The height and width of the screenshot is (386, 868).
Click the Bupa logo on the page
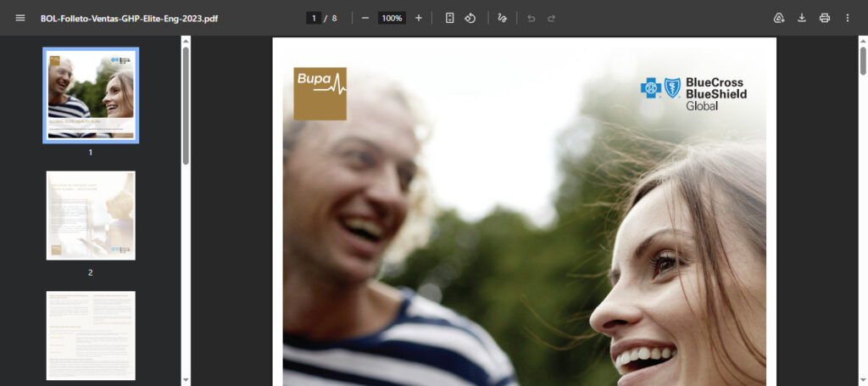tap(320, 93)
